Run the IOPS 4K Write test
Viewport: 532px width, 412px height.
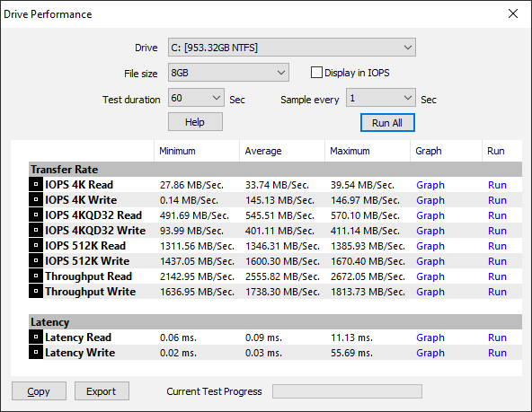[x=497, y=200]
